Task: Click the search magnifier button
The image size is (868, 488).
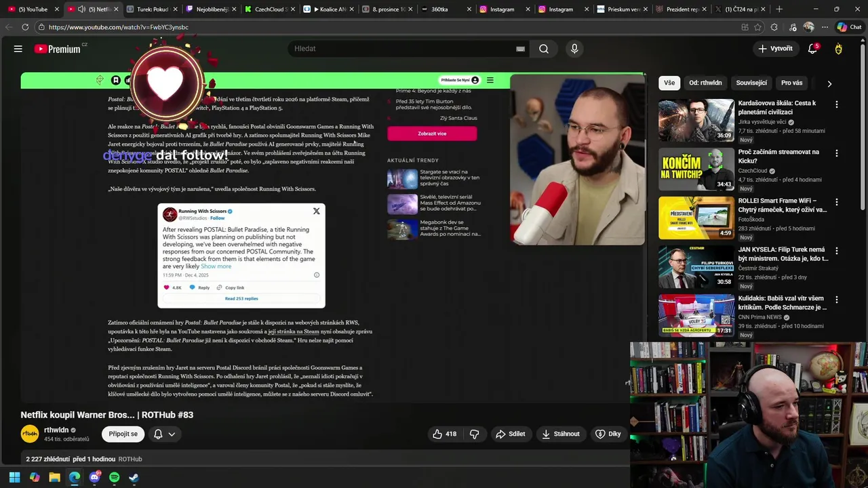Action: coord(544,49)
